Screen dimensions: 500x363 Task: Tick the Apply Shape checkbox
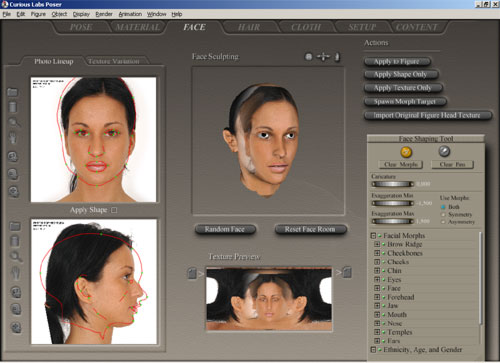[114, 210]
